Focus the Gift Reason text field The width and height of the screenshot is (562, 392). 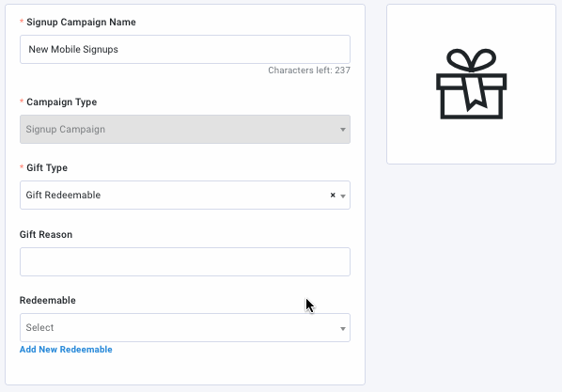click(x=185, y=262)
